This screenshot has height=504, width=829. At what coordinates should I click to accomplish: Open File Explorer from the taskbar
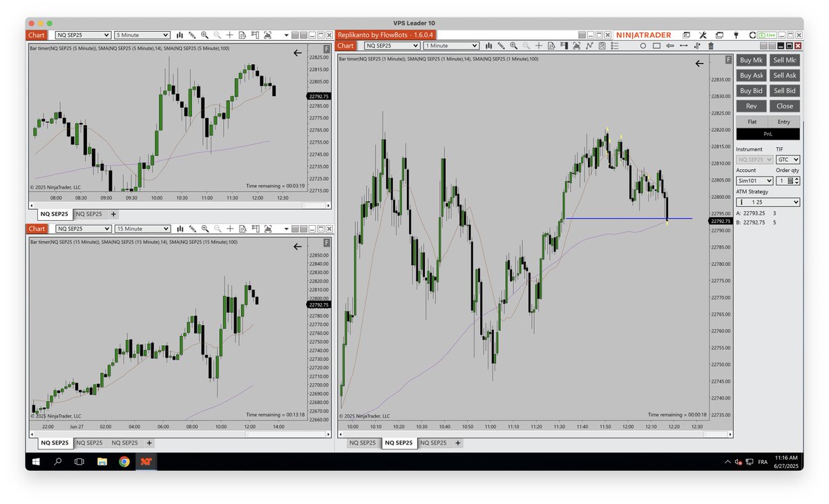pyautogui.click(x=102, y=461)
